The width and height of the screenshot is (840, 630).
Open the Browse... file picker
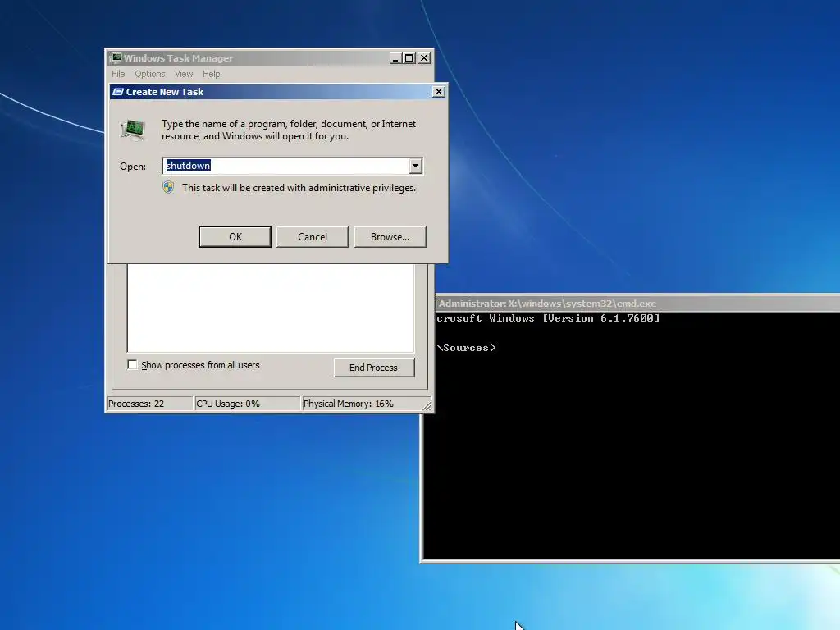[x=390, y=237]
